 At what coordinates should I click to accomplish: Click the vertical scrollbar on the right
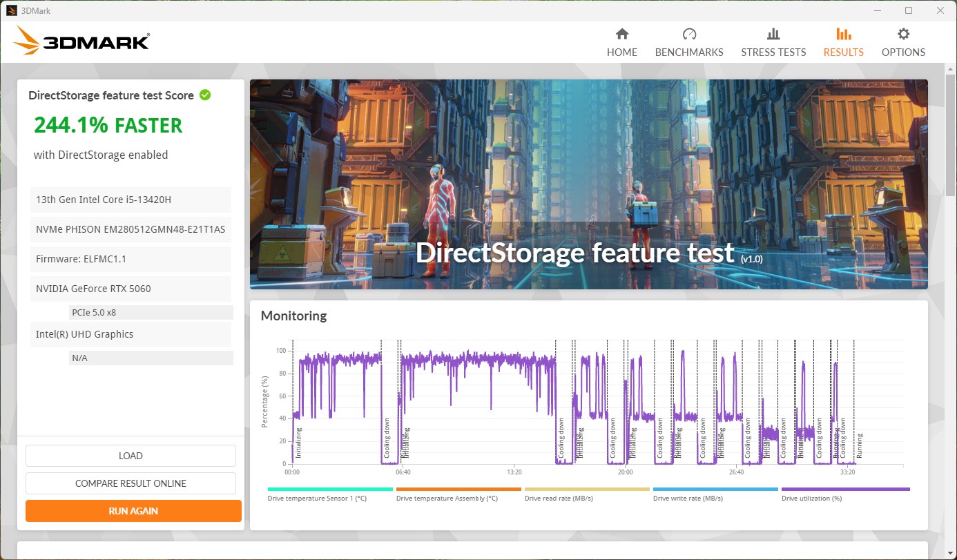click(x=951, y=276)
